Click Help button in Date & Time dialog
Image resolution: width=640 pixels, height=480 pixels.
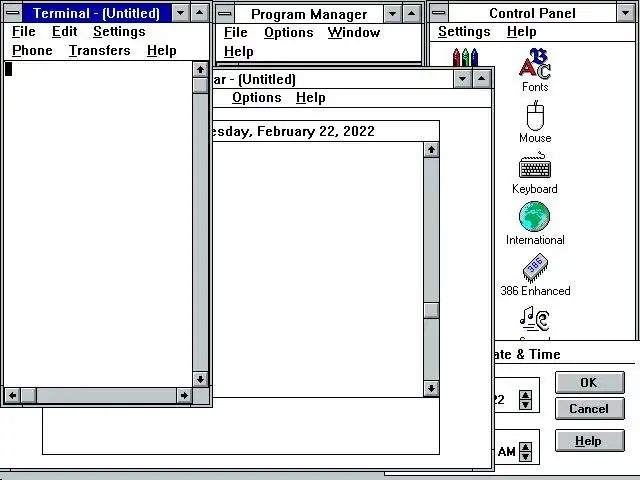click(589, 441)
